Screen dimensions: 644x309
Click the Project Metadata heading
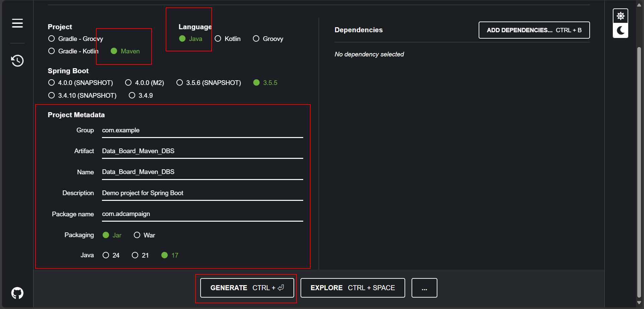click(76, 115)
